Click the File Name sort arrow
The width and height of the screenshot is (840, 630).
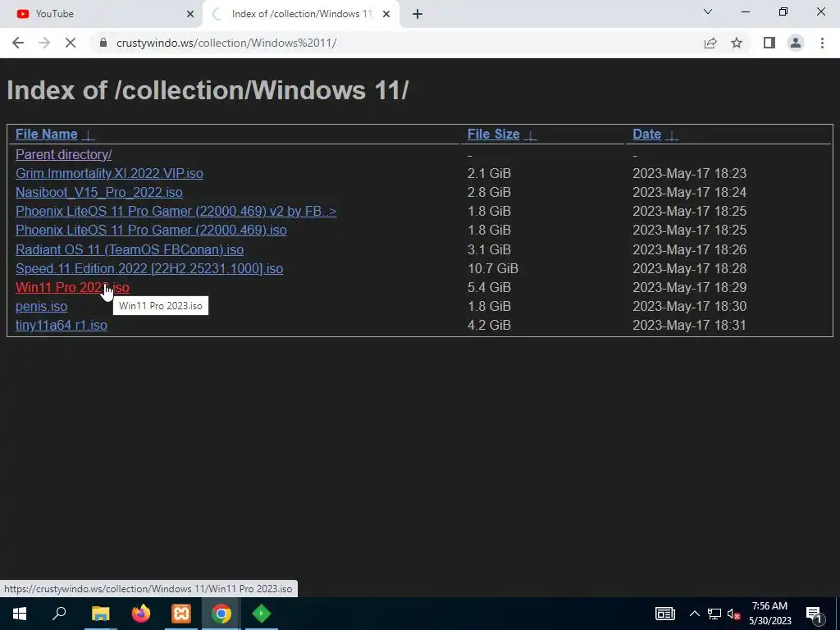click(89, 135)
